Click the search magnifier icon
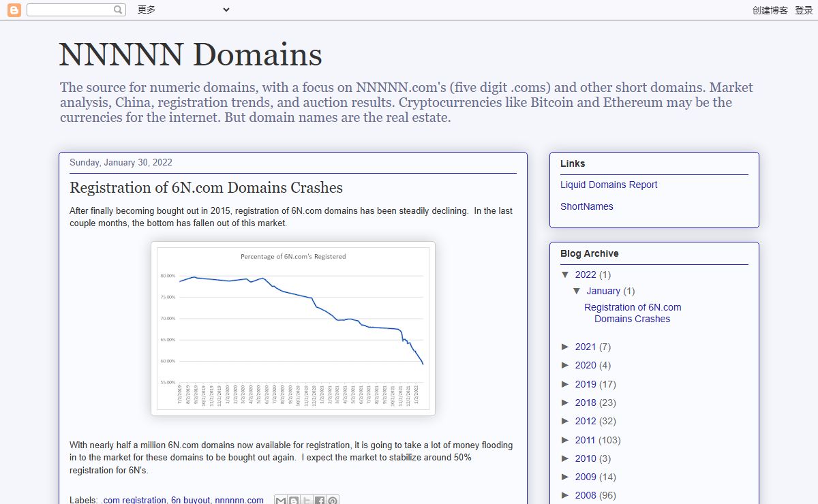Image resolution: width=818 pixels, height=504 pixels. [x=119, y=10]
